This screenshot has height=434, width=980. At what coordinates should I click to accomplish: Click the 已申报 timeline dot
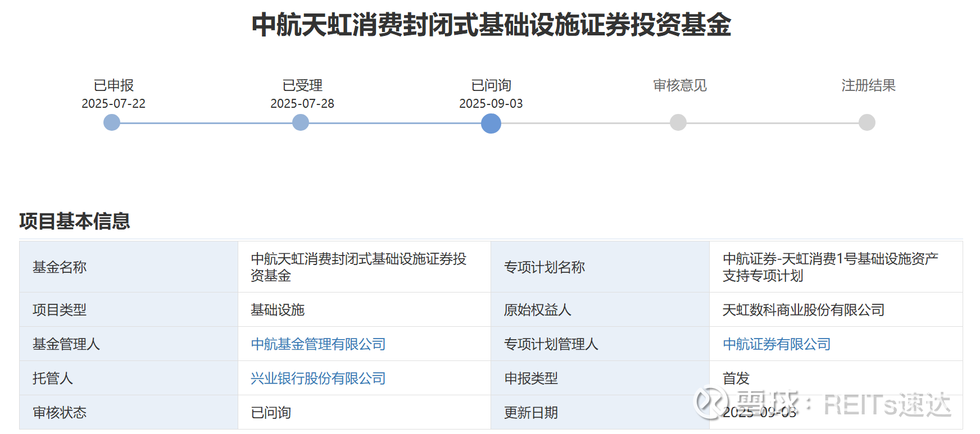pos(112,122)
